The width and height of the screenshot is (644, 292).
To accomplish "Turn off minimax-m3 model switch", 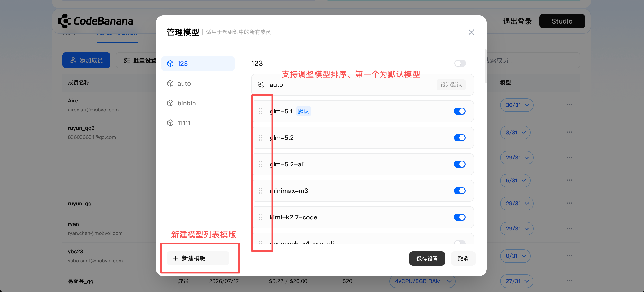I will [460, 191].
